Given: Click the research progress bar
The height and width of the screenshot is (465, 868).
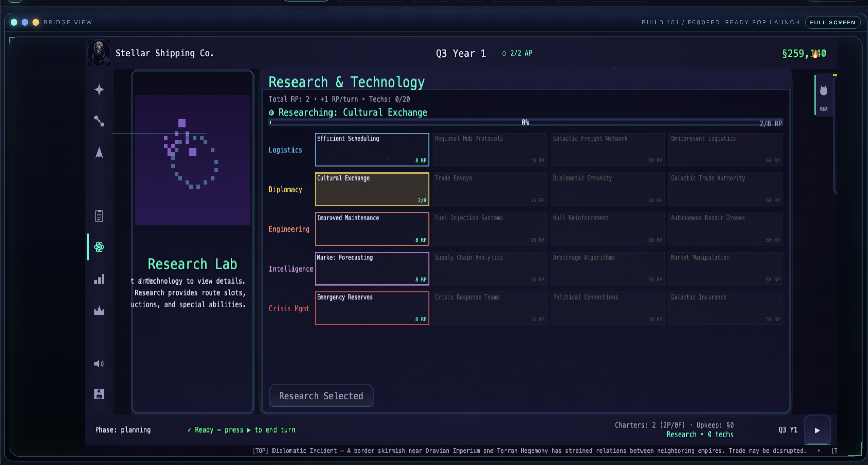Looking at the screenshot, I should coord(525,123).
